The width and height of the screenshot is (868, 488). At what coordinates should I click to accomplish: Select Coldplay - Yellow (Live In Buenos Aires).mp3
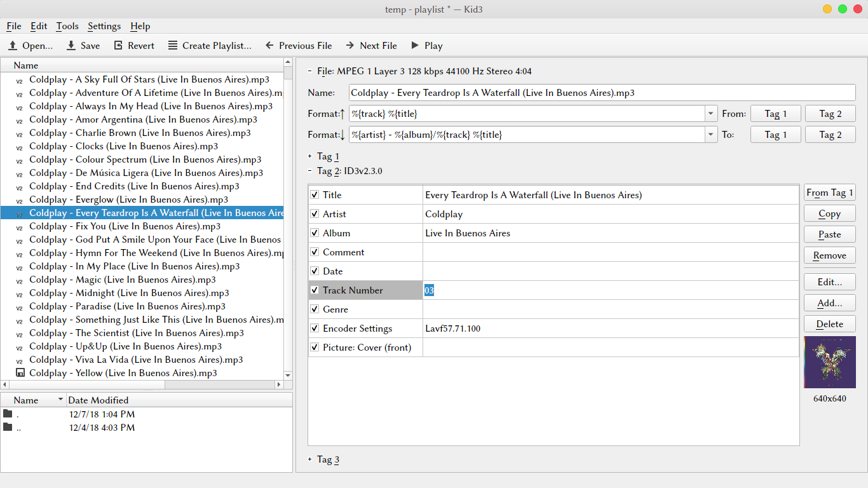123,373
